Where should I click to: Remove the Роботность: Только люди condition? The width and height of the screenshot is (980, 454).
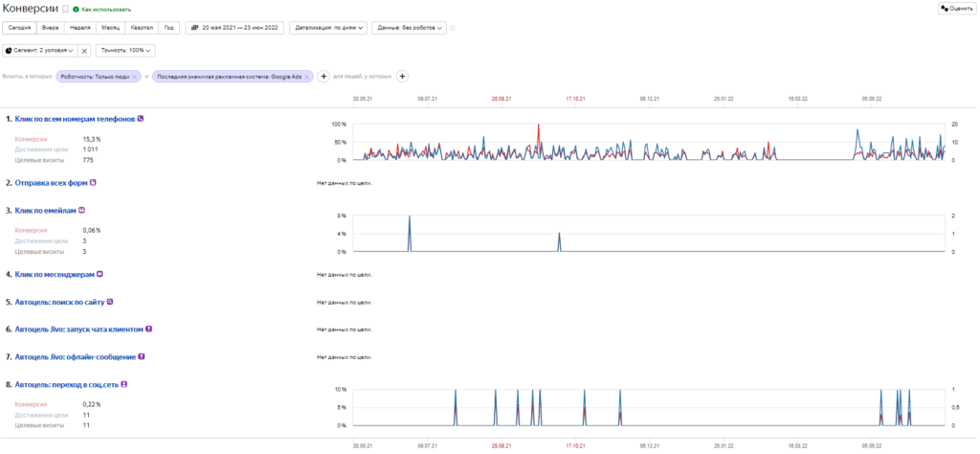coord(135,77)
